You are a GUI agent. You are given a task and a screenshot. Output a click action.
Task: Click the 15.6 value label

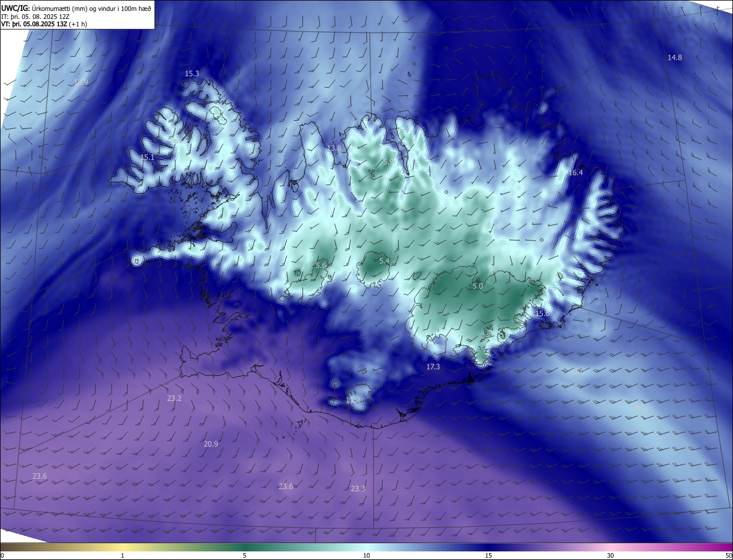(542, 313)
